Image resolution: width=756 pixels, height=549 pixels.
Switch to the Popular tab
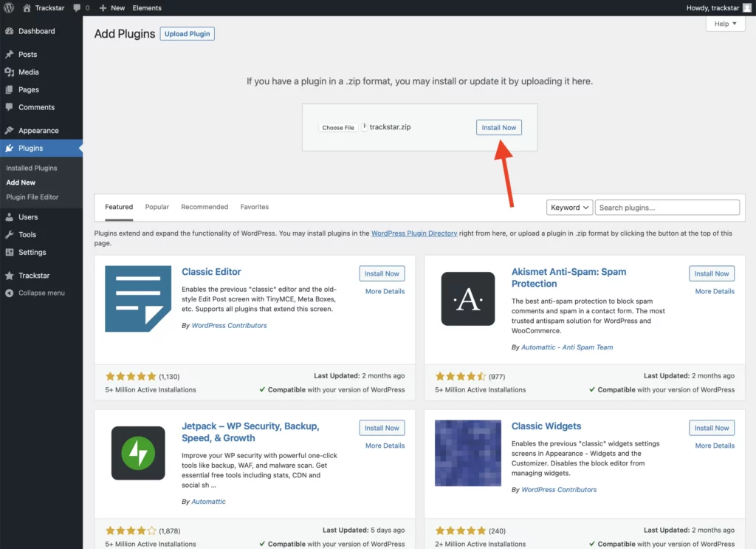tap(157, 207)
